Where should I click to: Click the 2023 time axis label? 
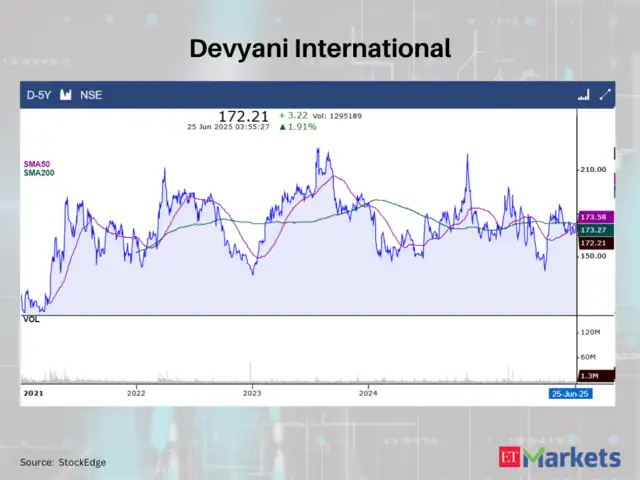pos(252,393)
